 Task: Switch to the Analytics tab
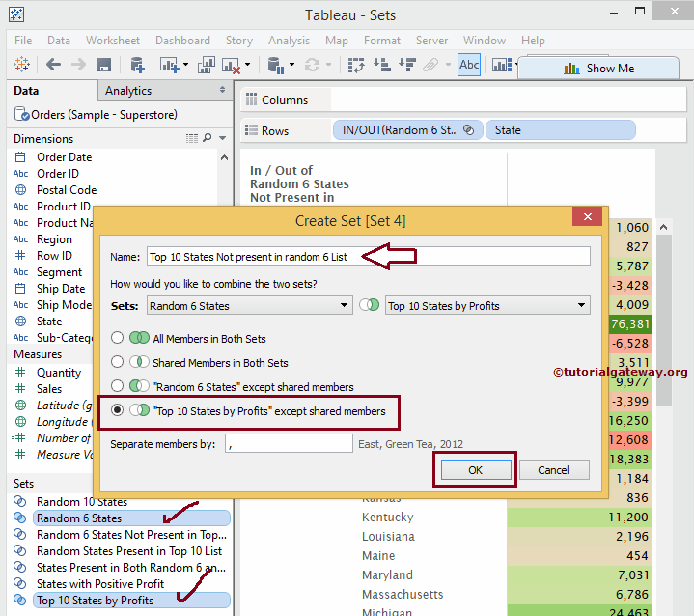[x=128, y=91]
